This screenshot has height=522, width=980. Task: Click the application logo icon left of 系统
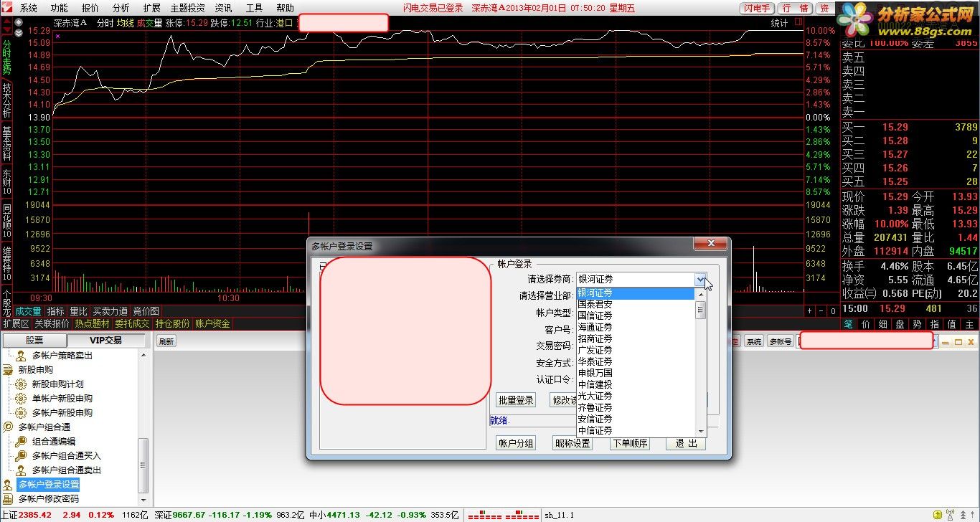(8, 8)
